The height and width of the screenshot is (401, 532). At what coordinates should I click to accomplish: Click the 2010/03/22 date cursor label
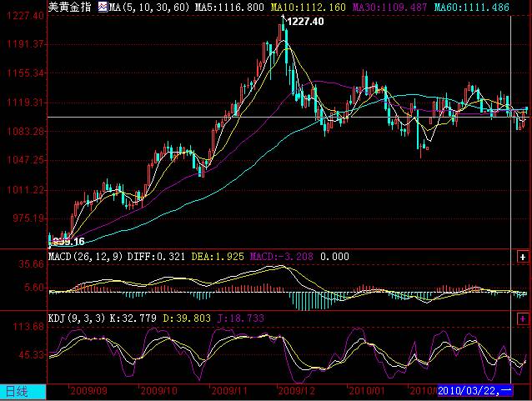pyautogui.click(x=475, y=391)
